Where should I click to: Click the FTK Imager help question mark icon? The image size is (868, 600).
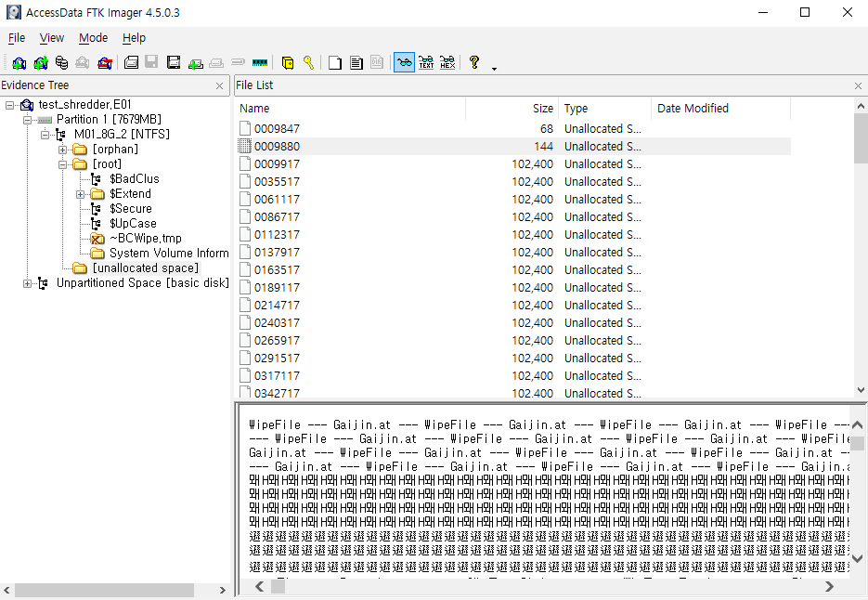click(x=473, y=62)
